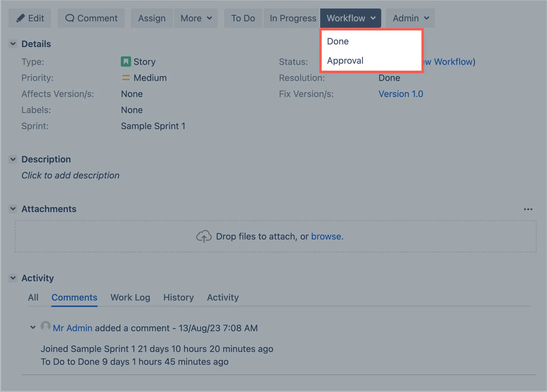The width and height of the screenshot is (547, 392).
Task: Collapse the Attachments section
Action: point(13,209)
